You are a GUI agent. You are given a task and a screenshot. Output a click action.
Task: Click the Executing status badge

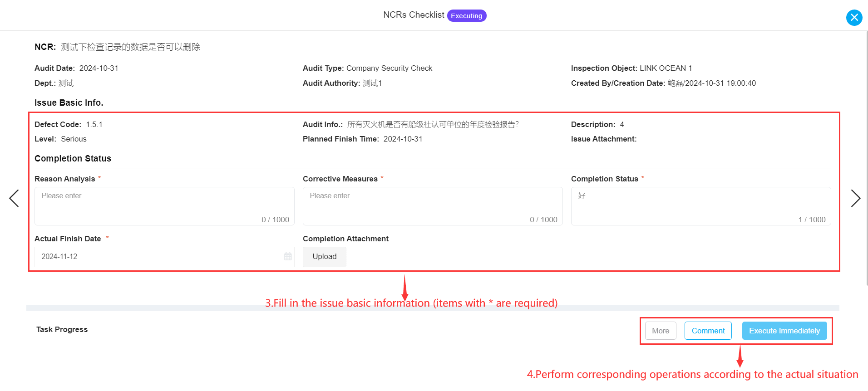point(467,16)
